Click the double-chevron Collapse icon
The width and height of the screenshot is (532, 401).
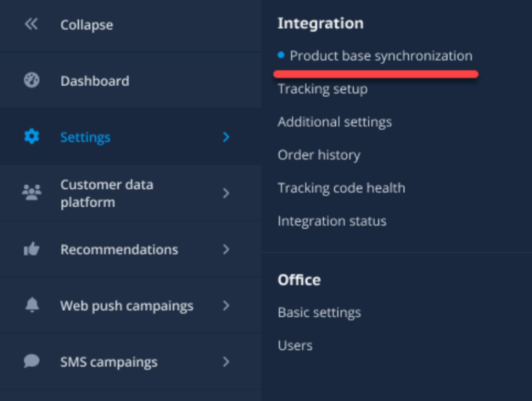click(x=31, y=24)
